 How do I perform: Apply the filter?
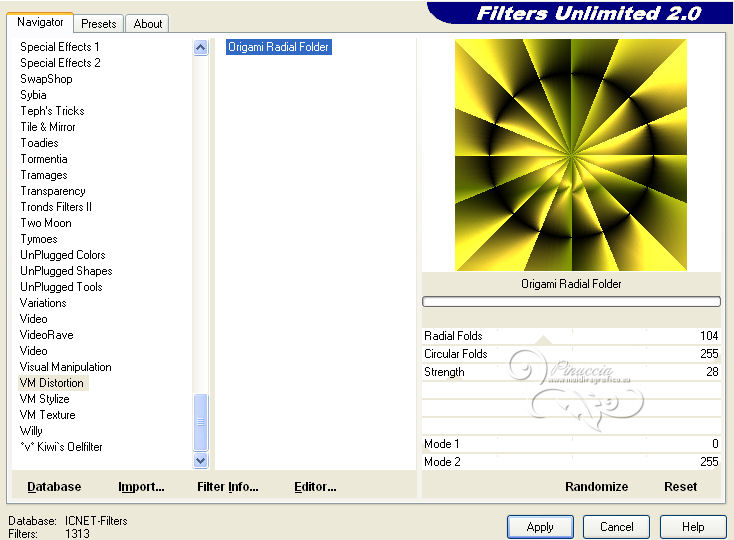(x=540, y=527)
